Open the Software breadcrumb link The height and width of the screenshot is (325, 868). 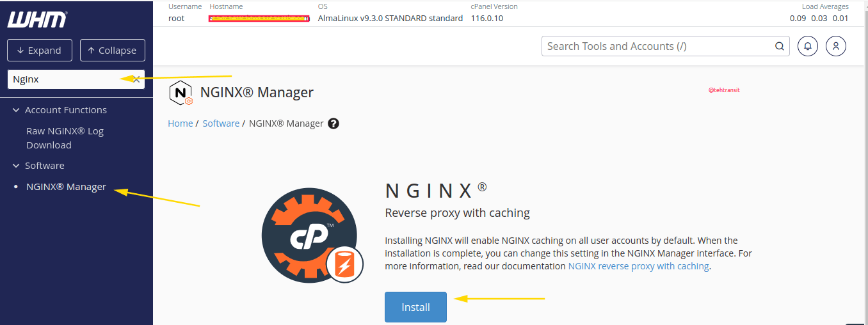(221, 123)
